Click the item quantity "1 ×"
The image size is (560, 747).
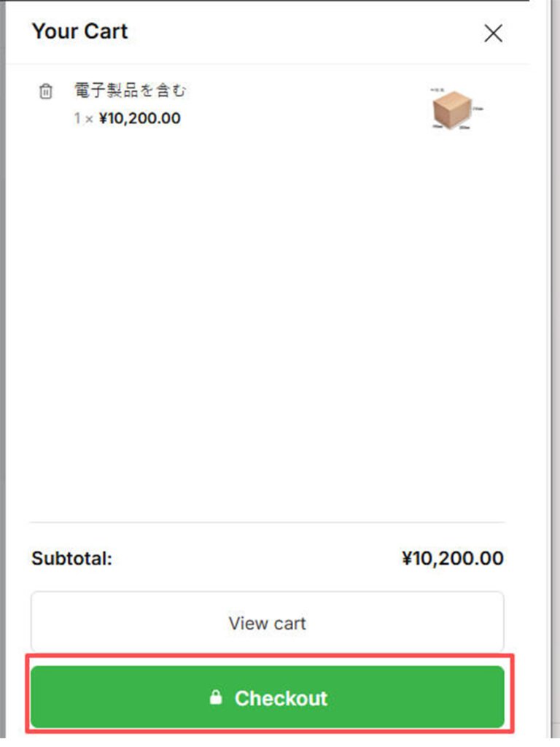coord(83,118)
